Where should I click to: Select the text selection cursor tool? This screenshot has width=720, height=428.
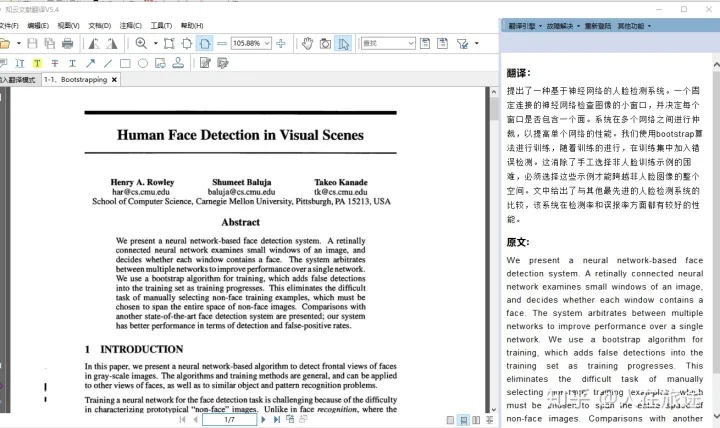point(343,44)
